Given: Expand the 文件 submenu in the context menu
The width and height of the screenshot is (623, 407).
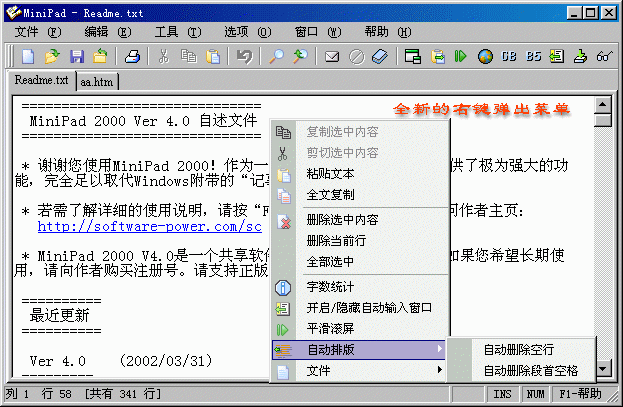Looking at the screenshot, I should 360,371.
